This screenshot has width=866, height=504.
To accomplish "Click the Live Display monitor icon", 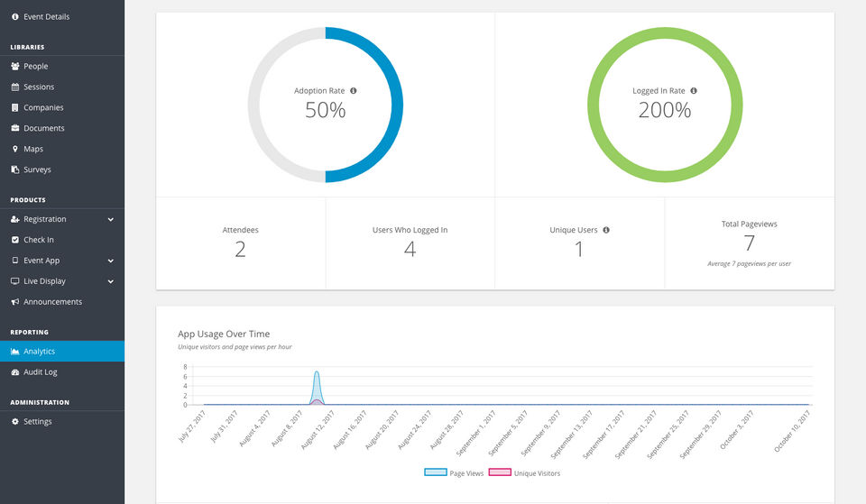I will [x=15, y=281].
